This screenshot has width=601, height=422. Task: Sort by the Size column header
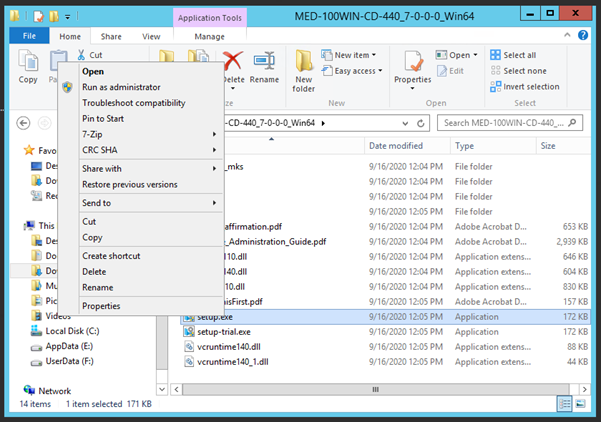coord(563,146)
